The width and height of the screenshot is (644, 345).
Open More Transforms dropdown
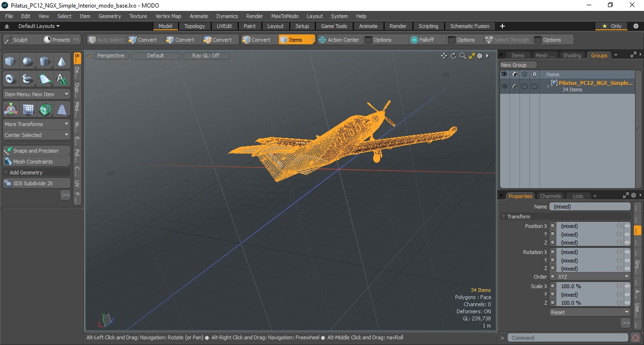pos(36,124)
